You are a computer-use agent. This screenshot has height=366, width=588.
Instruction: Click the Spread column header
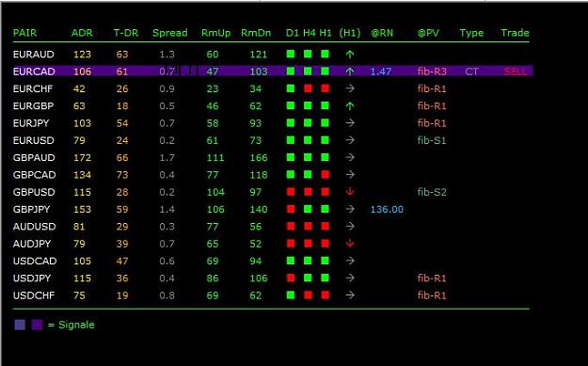170,33
